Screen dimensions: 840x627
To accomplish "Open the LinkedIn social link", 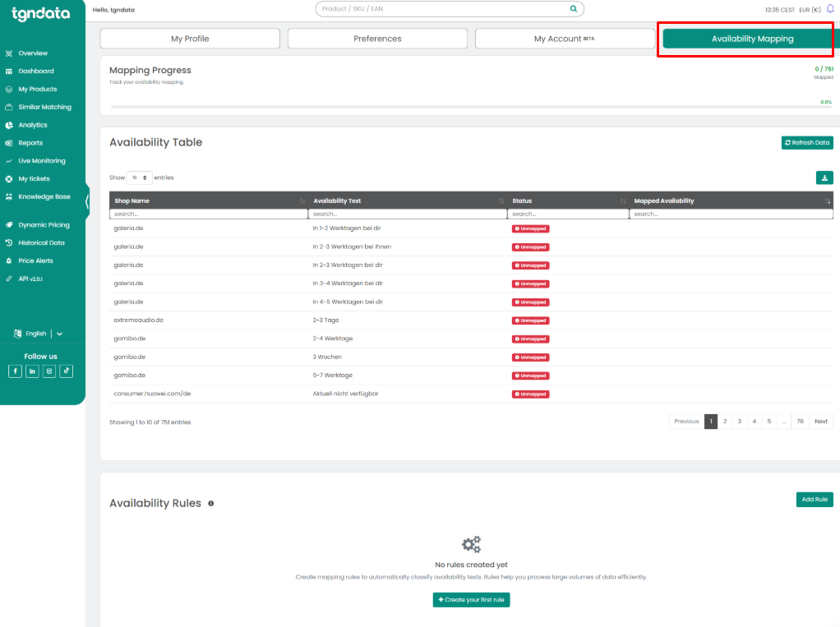I will pos(32,371).
